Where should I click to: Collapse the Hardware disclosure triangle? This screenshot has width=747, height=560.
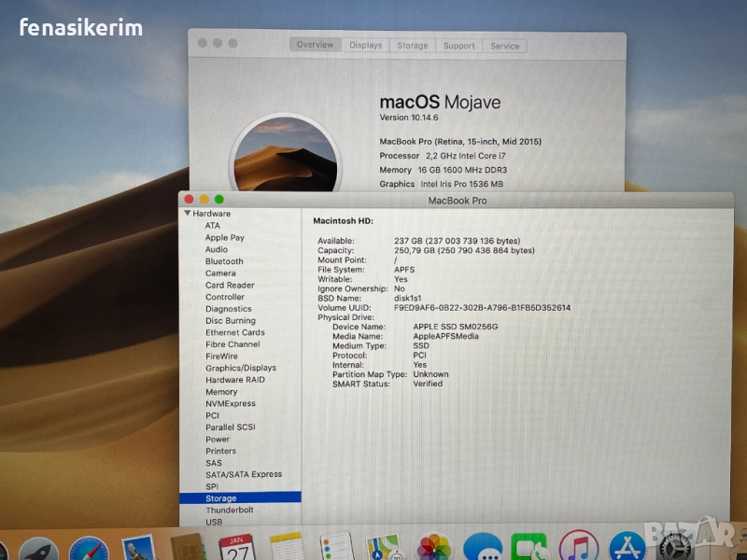click(186, 214)
